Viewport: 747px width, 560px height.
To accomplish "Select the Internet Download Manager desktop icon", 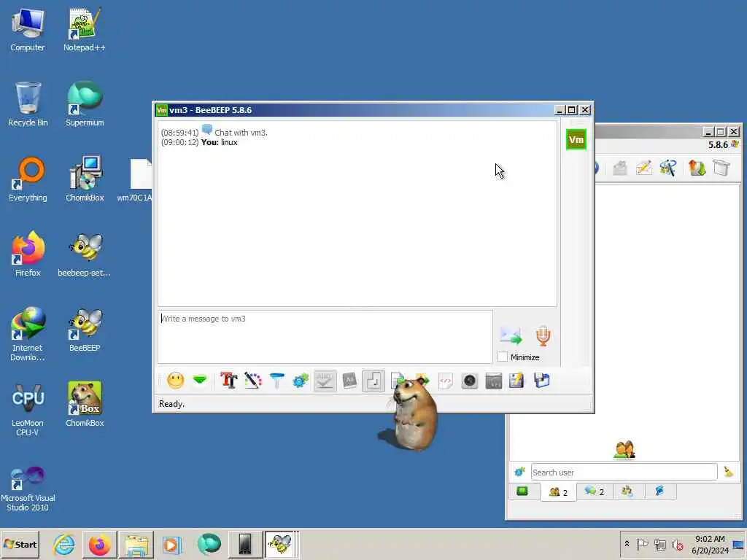I will 28,334.
